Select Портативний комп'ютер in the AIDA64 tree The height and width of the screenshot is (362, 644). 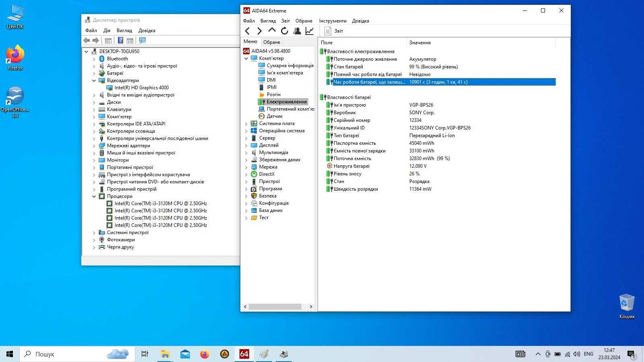(x=290, y=109)
